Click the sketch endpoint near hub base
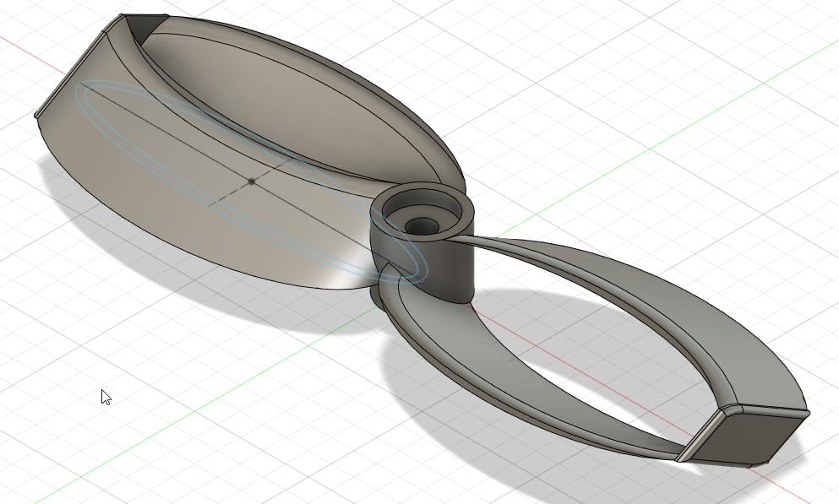 421,279
